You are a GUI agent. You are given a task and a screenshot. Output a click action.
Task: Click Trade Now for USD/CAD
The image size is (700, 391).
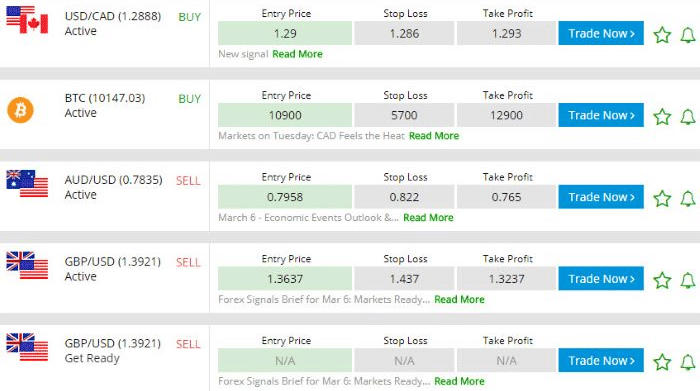(601, 33)
